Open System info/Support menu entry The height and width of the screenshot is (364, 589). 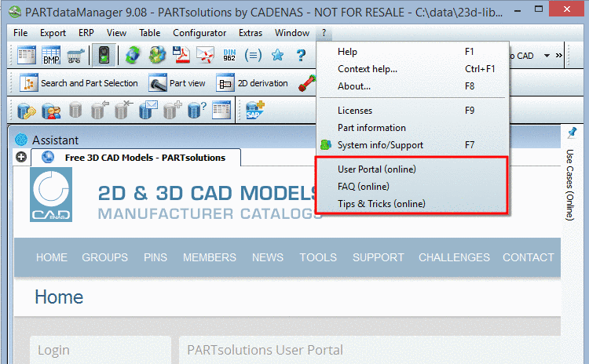tap(412, 145)
